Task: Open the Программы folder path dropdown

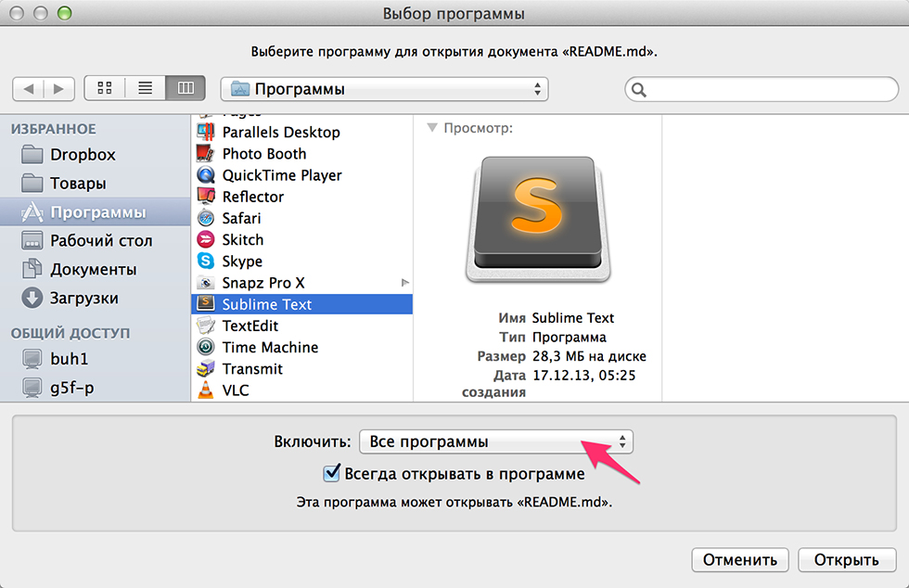Action: click(384, 89)
